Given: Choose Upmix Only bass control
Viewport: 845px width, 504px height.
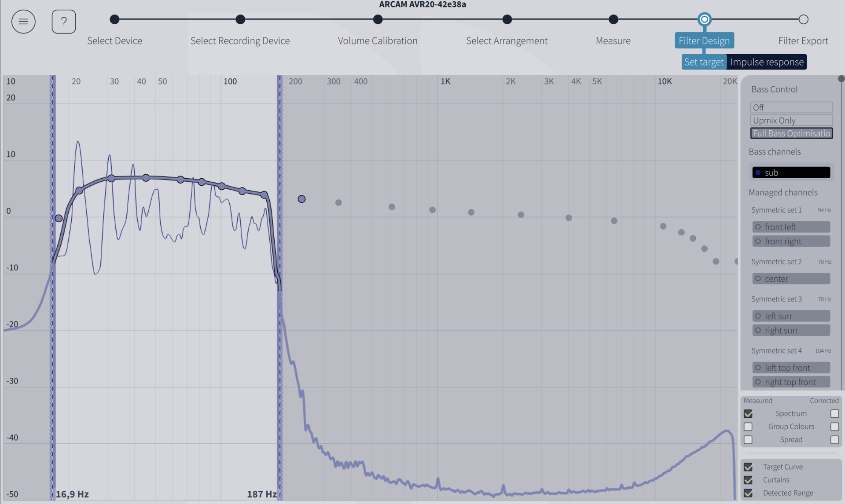Looking at the screenshot, I should (x=791, y=121).
